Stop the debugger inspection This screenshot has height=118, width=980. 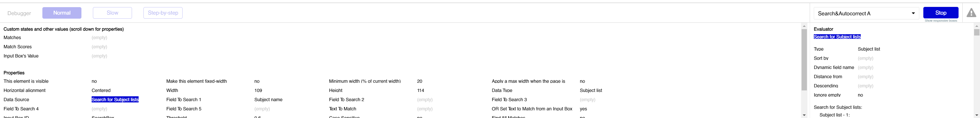(x=940, y=13)
